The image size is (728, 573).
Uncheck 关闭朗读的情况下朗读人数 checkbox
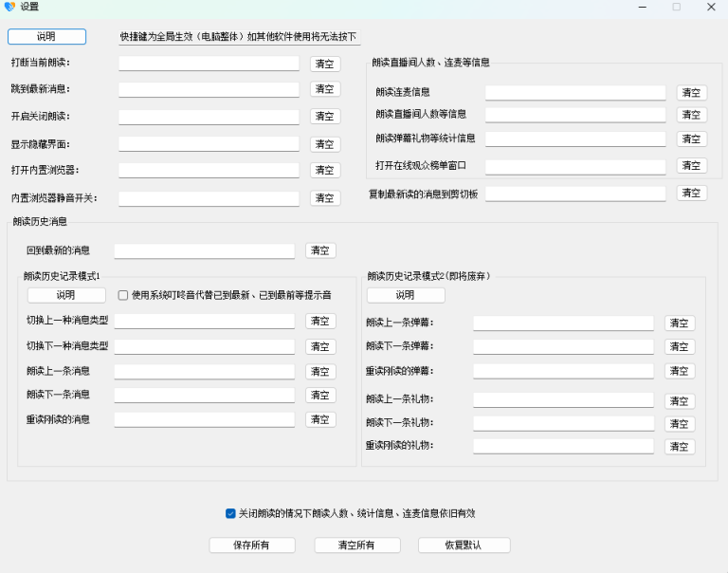click(230, 513)
